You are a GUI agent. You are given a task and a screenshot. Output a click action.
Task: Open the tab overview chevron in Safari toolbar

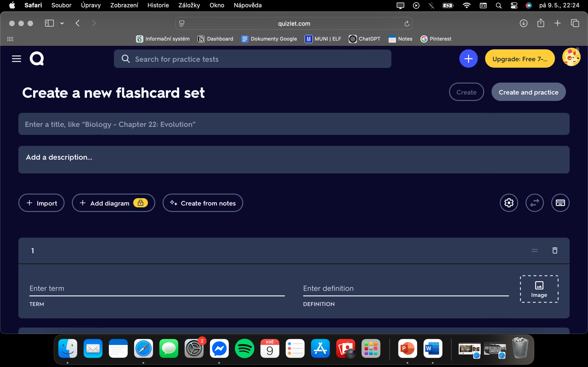(62, 23)
